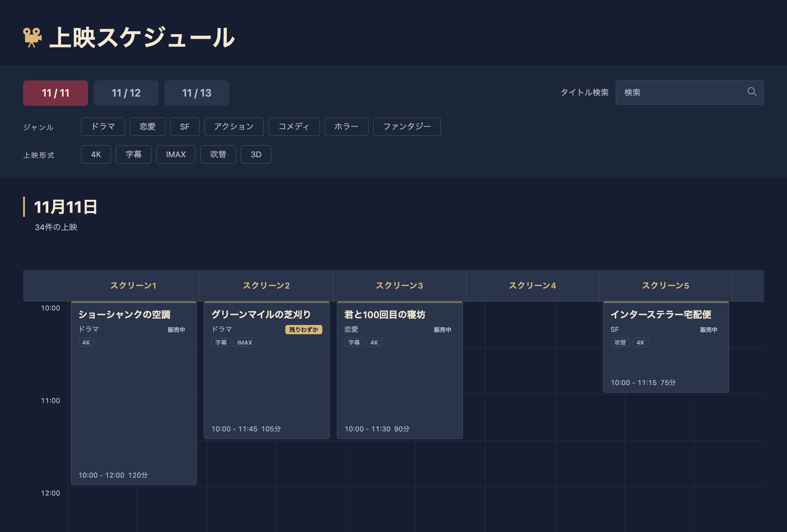Switch to the 11/12 date tab

point(126,93)
